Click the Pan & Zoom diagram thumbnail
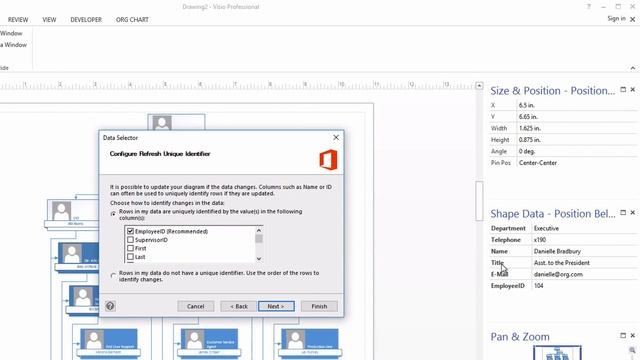Image resolution: width=640 pixels, height=360 pixels. tap(557, 353)
